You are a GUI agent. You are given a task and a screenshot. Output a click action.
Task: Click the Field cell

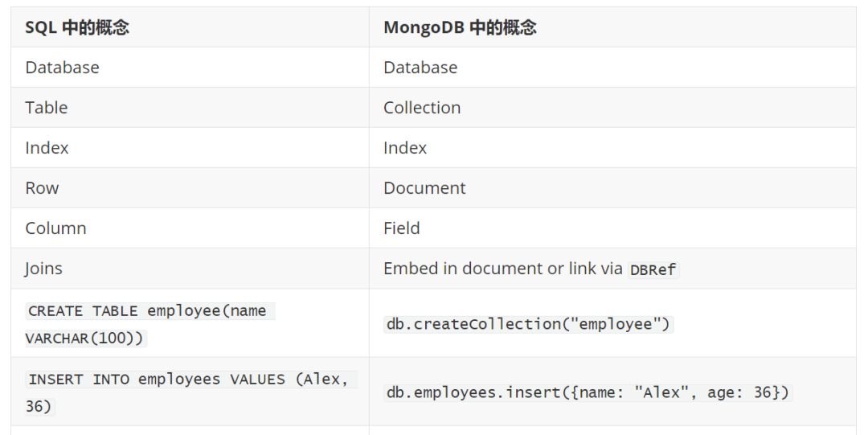coord(402,228)
